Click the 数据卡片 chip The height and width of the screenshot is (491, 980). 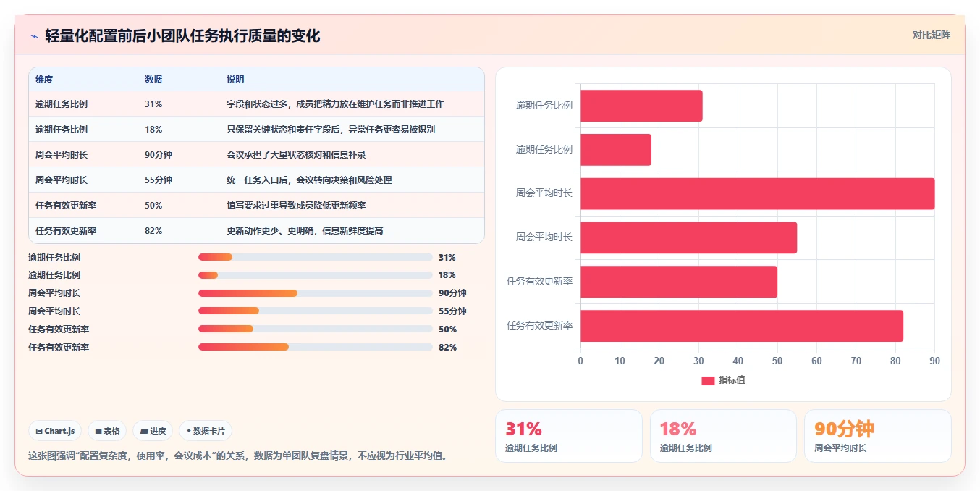[x=206, y=431]
